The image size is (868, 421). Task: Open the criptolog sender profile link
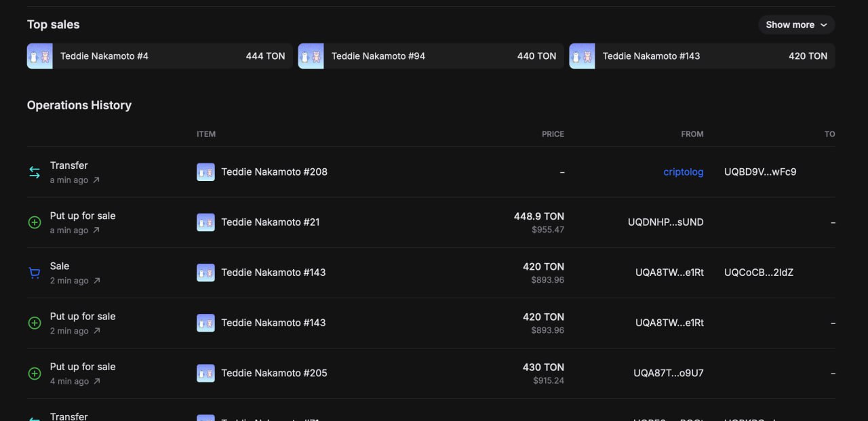[x=683, y=172]
